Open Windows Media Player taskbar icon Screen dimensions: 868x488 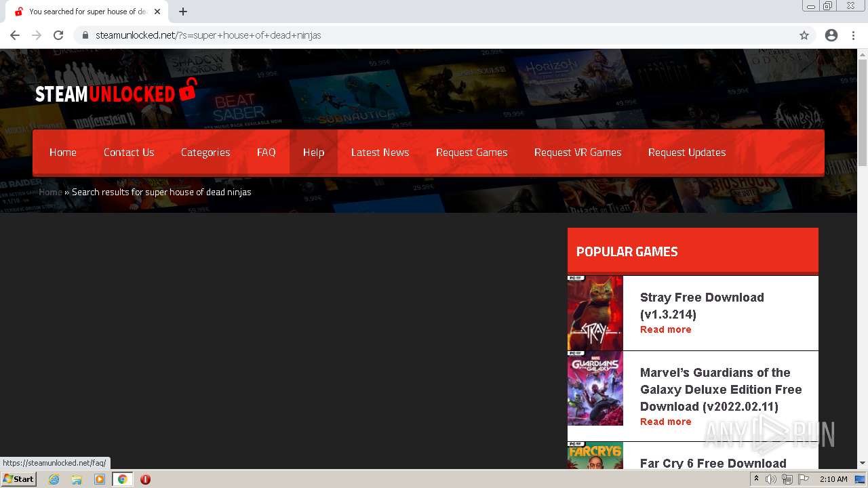100,479
